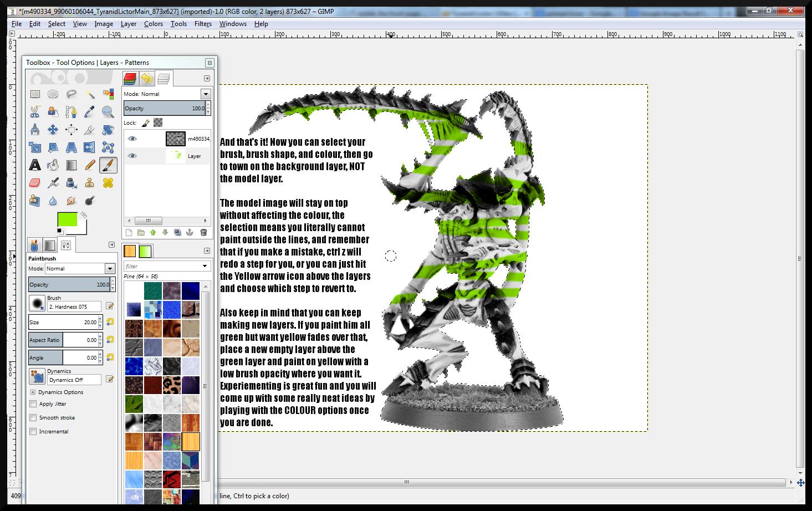This screenshot has width=812, height=511.
Task: Click the green foreground color swatch
Action: click(67, 220)
